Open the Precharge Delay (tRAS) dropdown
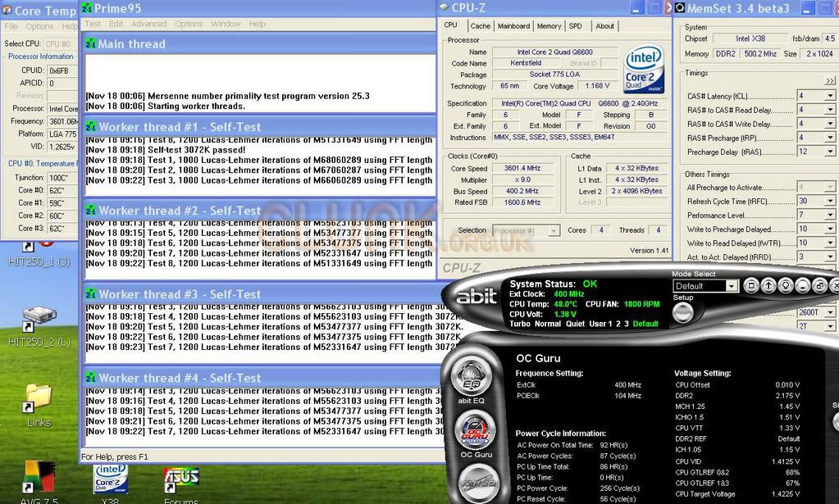839x504 pixels. [830, 152]
